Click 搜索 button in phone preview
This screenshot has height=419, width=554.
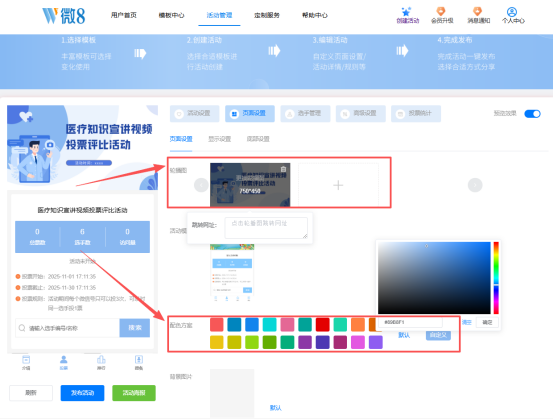[135, 327]
